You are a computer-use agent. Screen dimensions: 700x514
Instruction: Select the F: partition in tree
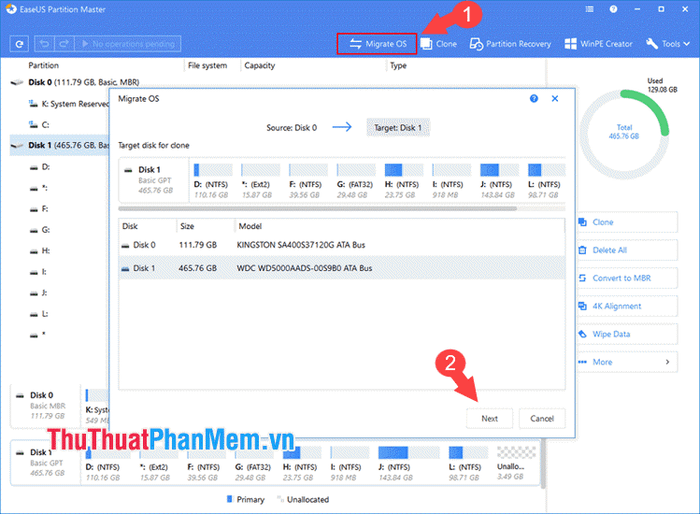(x=40, y=209)
